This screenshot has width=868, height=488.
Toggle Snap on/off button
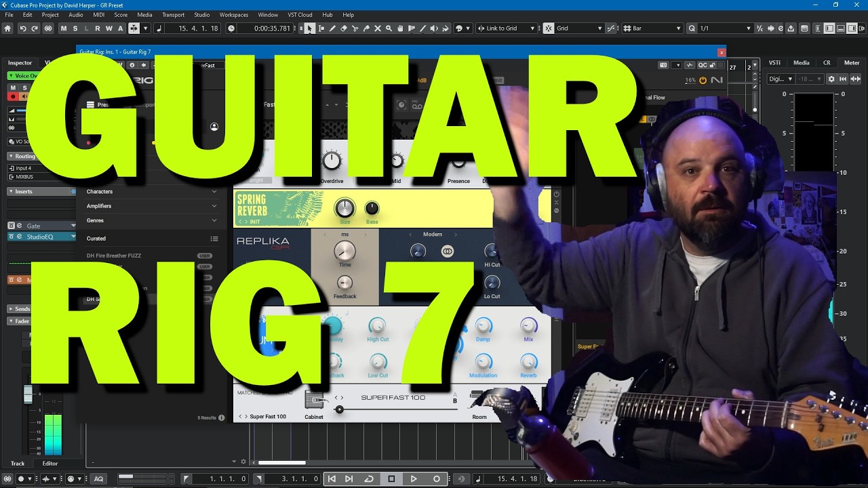pos(549,28)
